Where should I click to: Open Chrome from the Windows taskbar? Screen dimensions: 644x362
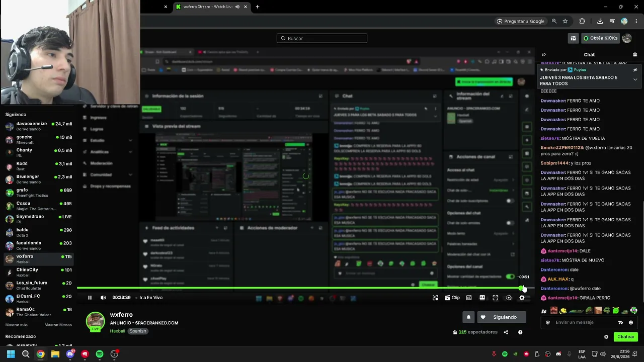point(40,354)
